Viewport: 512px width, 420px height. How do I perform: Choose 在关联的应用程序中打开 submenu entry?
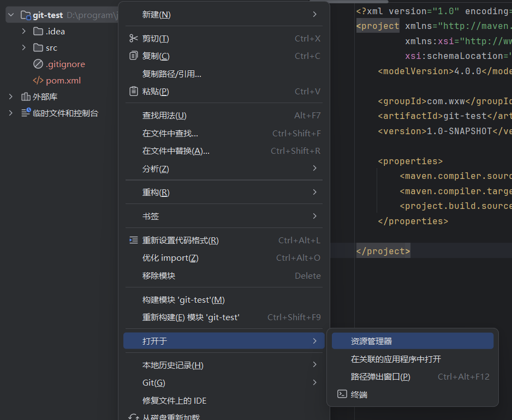[413, 359]
